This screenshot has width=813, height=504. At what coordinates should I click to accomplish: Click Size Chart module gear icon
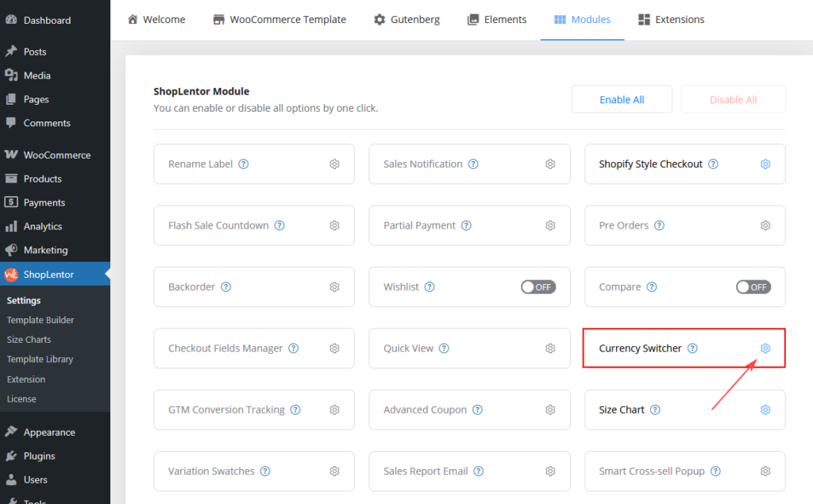coord(765,410)
